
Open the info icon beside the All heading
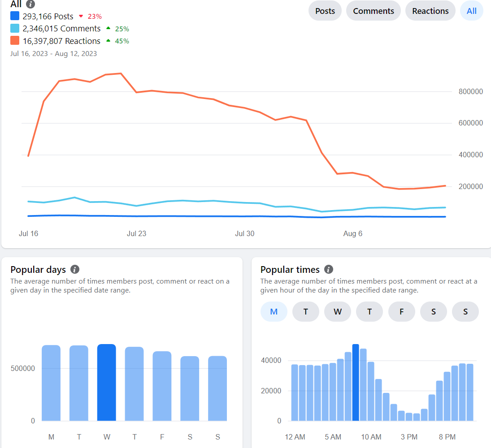tap(30, 4)
